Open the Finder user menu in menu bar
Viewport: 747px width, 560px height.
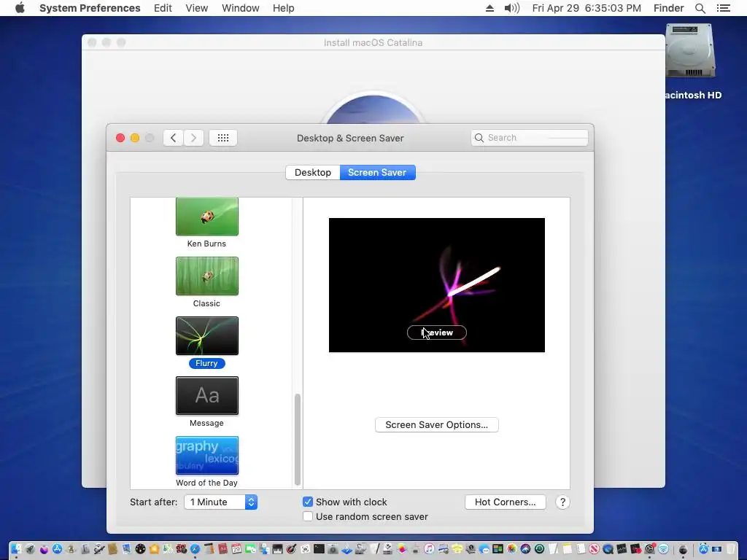point(668,8)
